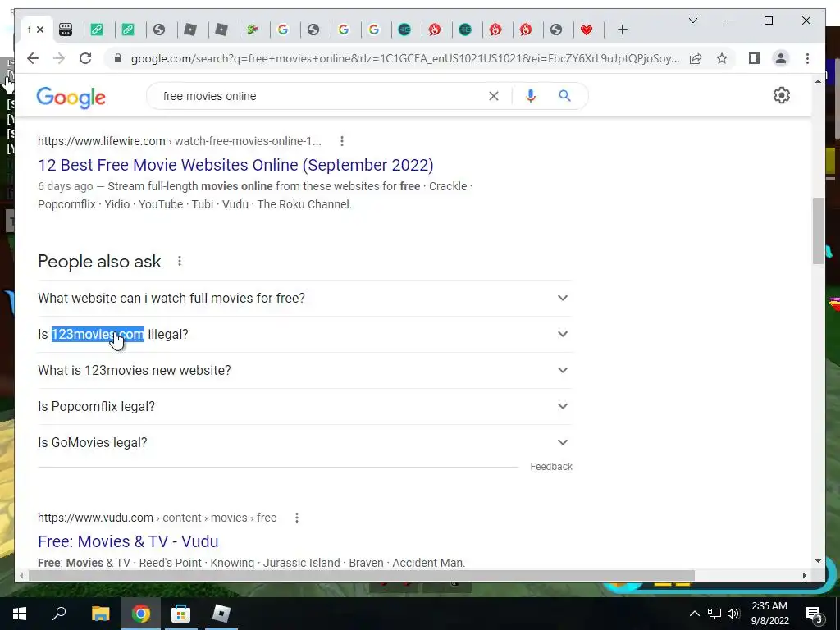Go back to the previous page
Screen dimensions: 840x630
click(x=33, y=58)
